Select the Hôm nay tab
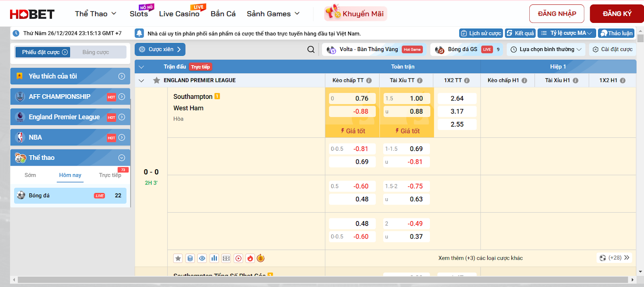 [x=70, y=175]
